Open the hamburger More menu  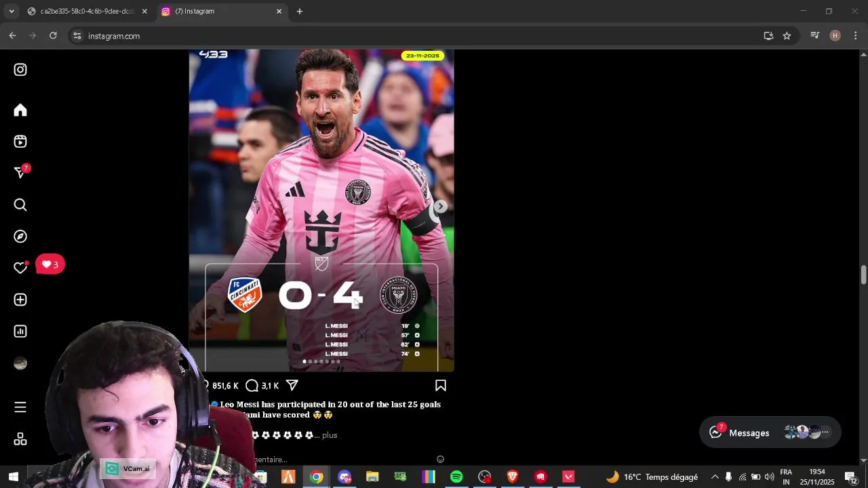(20, 407)
